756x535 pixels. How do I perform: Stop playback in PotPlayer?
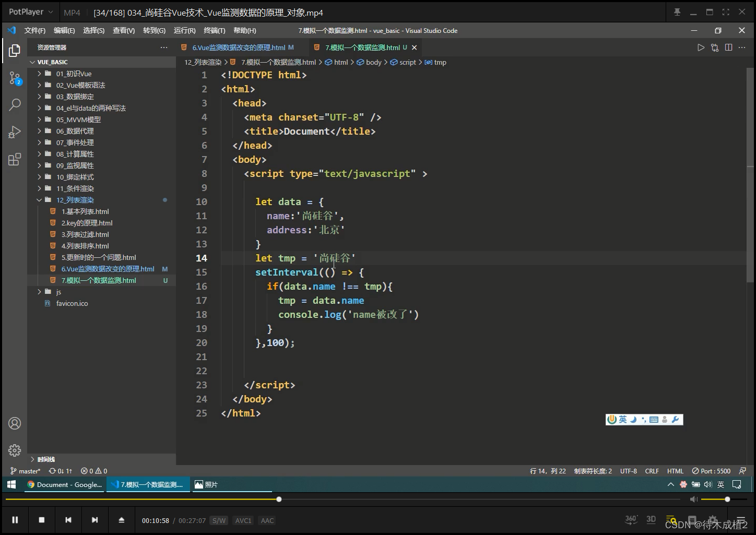[x=42, y=520]
